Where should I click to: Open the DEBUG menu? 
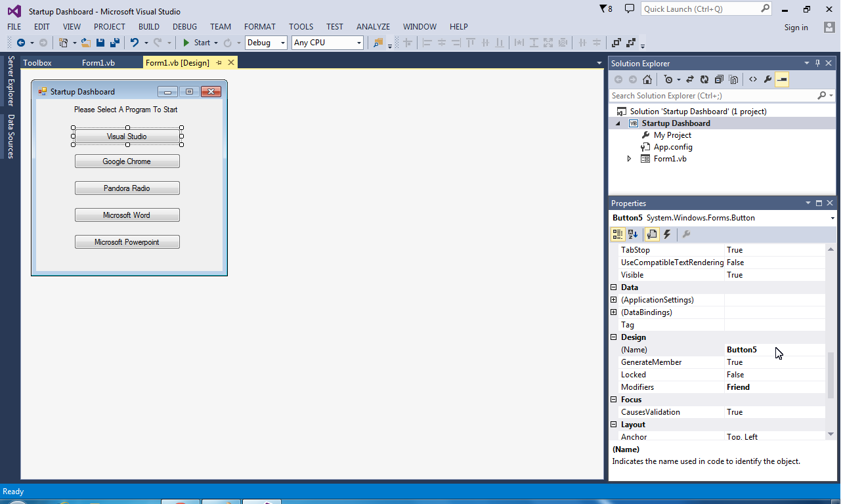click(x=184, y=27)
